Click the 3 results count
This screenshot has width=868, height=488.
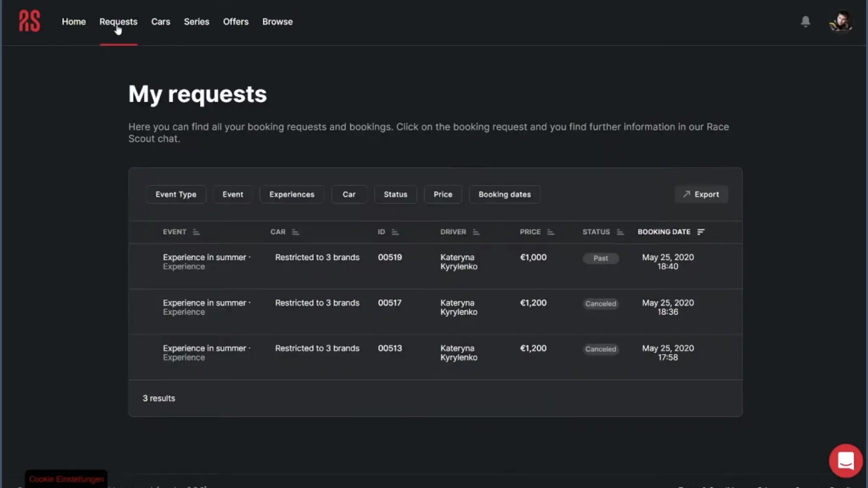[x=159, y=398]
